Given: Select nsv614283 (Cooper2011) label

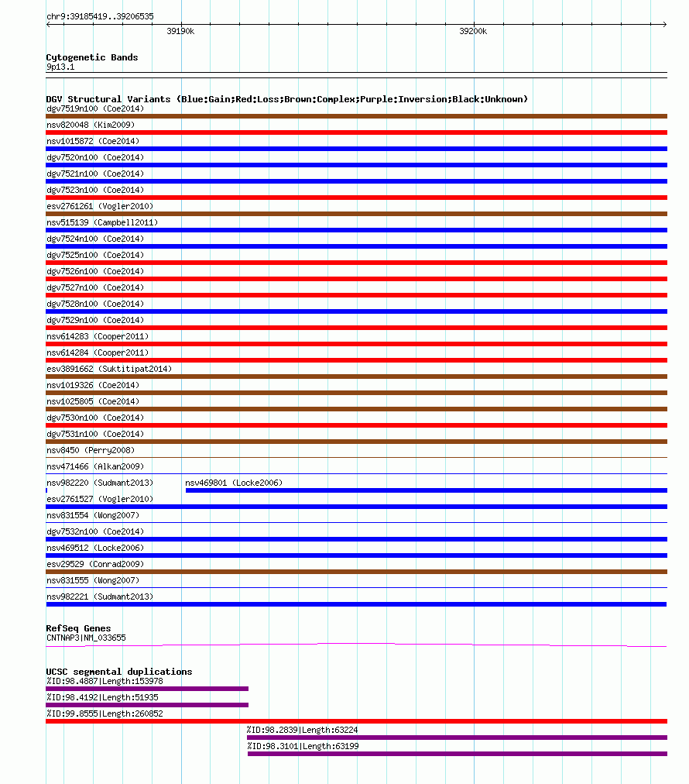Looking at the screenshot, I should coord(98,336).
